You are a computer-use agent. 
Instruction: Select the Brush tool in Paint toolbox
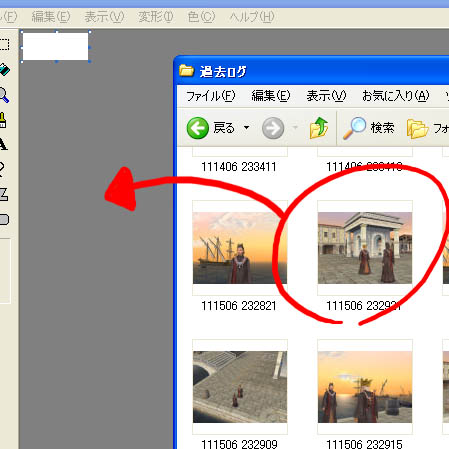[x=3, y=120]
